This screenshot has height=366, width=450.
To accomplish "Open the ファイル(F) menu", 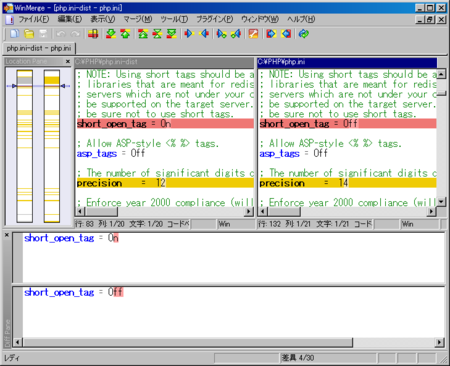I will click(34, 19).
